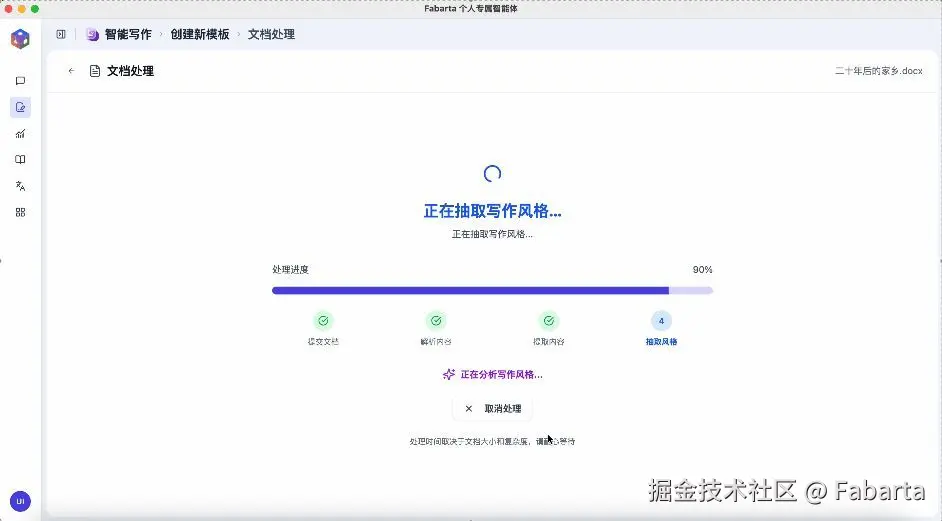Click the 处理进度 label

tap(290, 270)
